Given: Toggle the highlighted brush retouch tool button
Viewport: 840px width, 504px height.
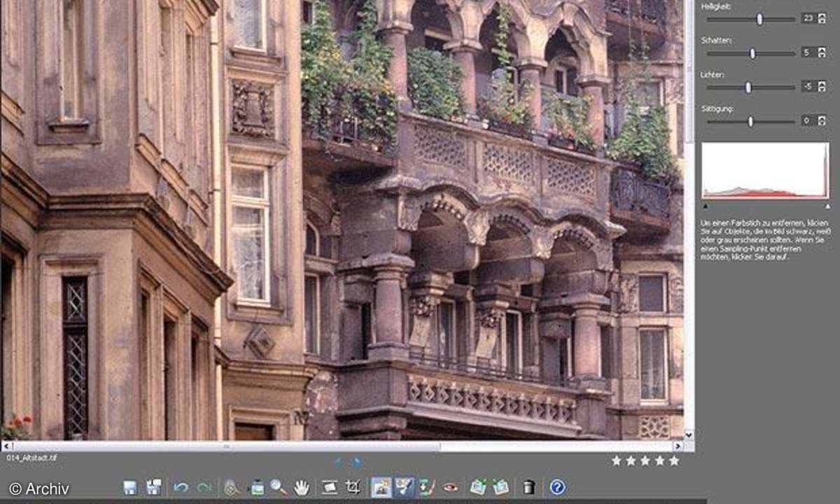Looking at the screenshot, I should [404, 487].
